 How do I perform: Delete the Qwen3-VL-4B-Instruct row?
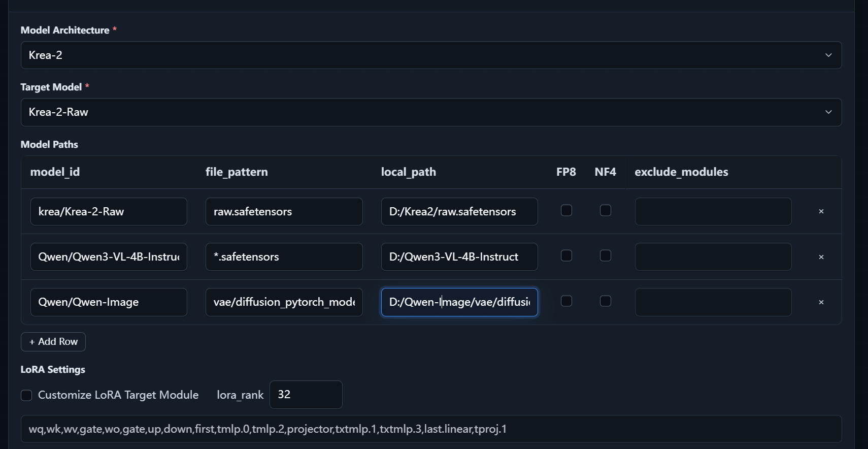(x=821, y=257)
